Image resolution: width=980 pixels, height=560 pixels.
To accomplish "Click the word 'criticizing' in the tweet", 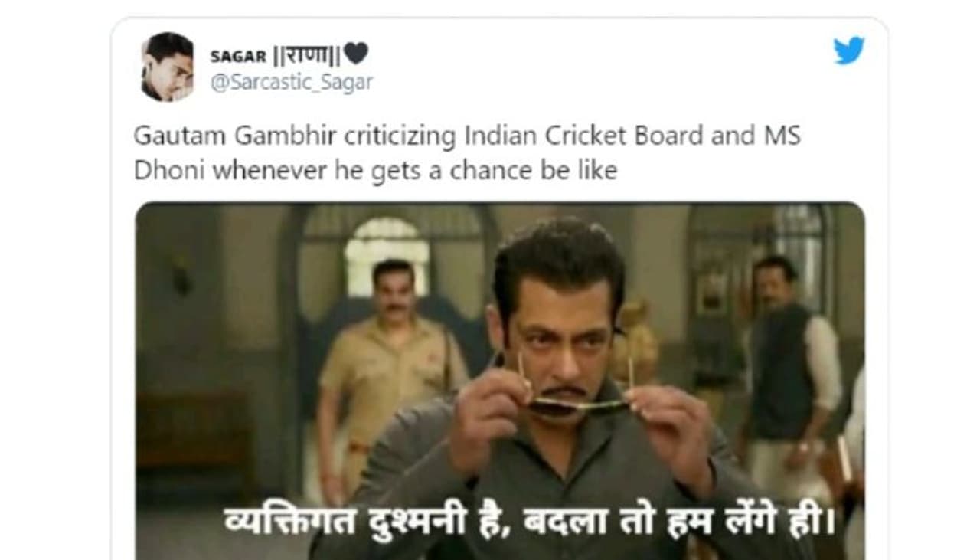I will pos(401,136).
